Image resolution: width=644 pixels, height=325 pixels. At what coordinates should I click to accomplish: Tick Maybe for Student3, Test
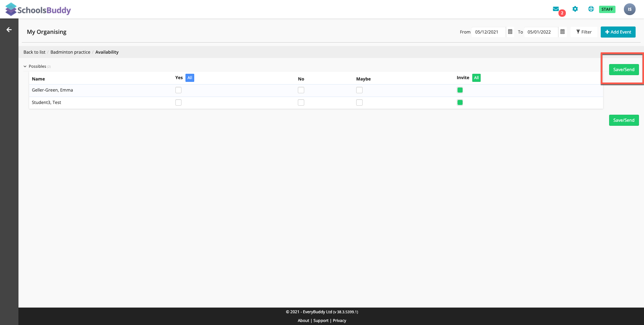(359, 103)
